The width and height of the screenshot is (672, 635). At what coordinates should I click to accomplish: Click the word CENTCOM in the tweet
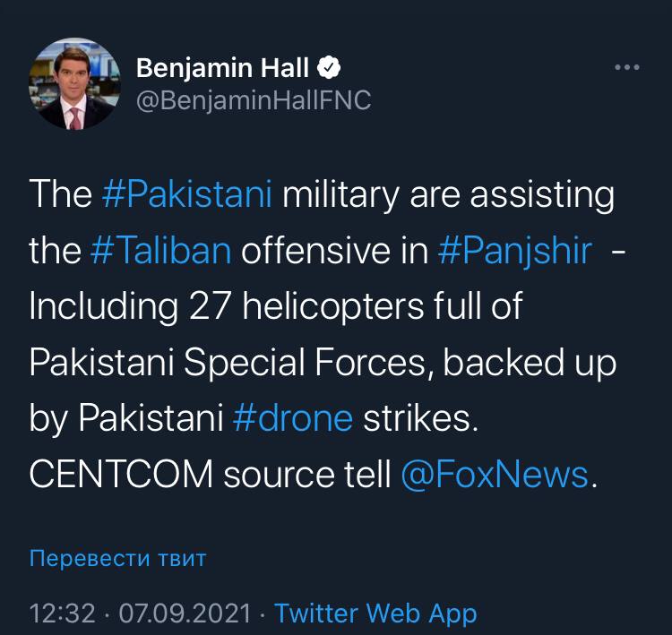[122, 475]
